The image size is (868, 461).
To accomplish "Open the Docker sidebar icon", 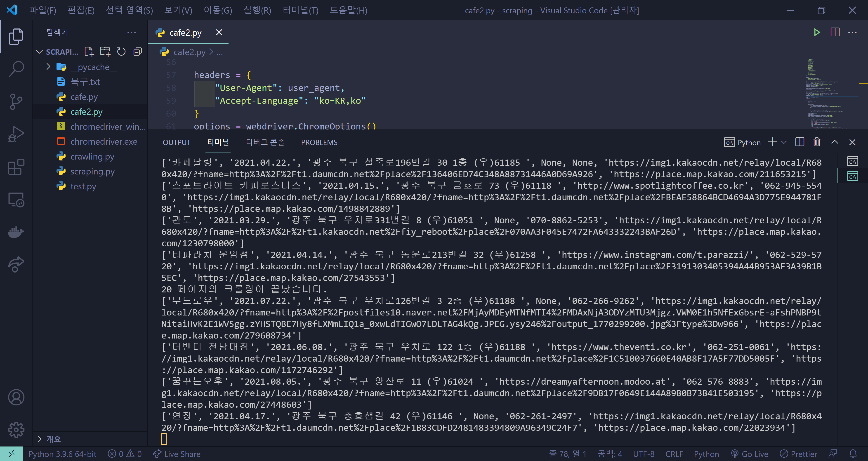I will coord(16,232).
